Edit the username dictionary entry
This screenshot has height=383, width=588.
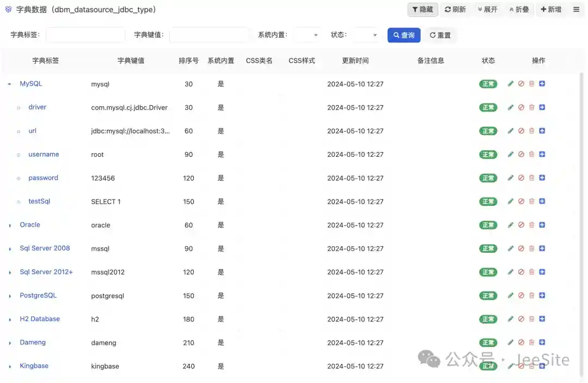(510, 155)
